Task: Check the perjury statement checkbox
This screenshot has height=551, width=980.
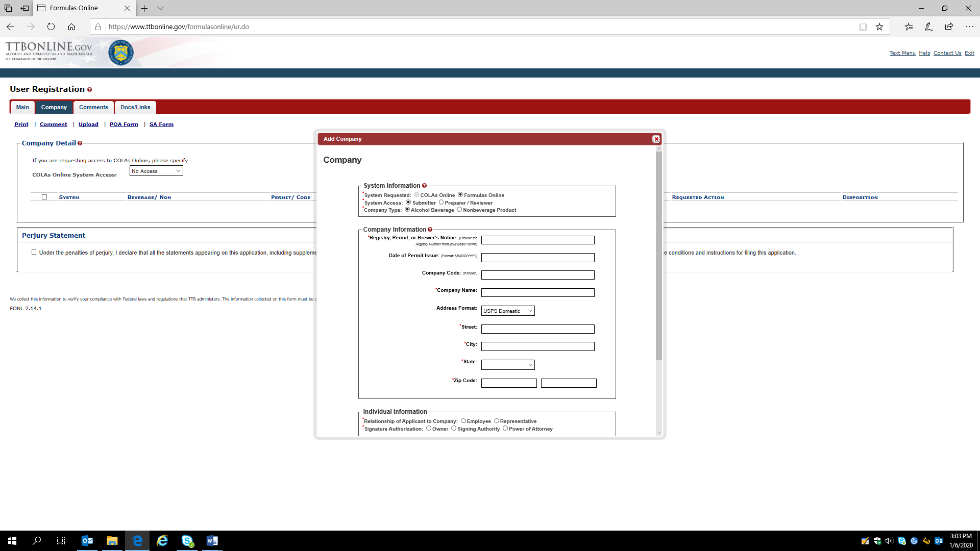Action: (x=34, y=253)
